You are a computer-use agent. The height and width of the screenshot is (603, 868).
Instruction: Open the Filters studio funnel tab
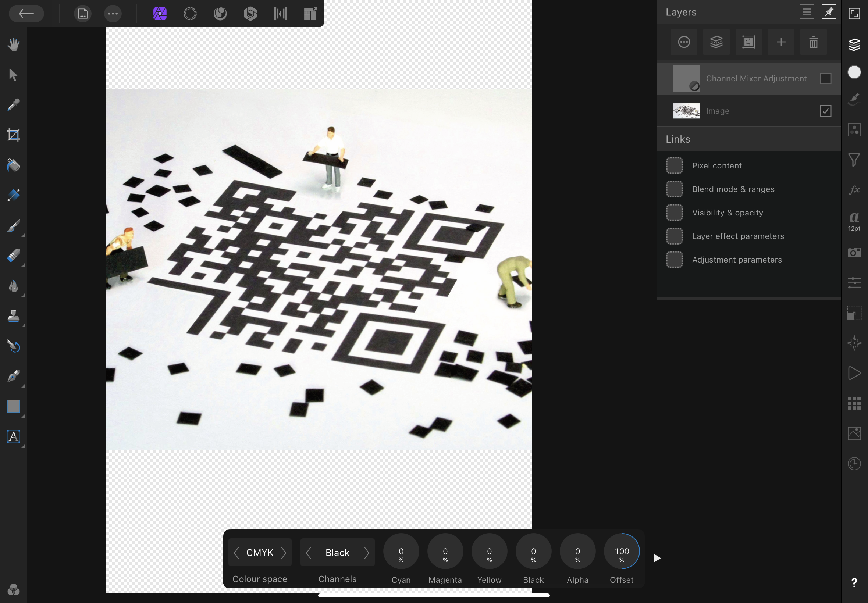854,160
